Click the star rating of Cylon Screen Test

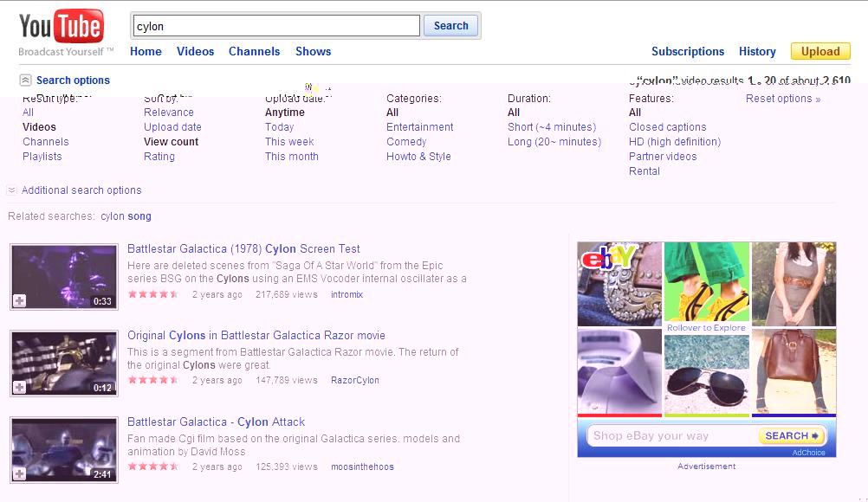(x=152, y=294)
